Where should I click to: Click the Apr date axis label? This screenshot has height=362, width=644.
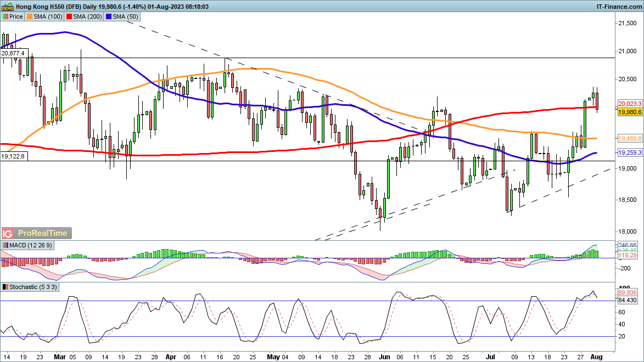(x=171, y=357)
